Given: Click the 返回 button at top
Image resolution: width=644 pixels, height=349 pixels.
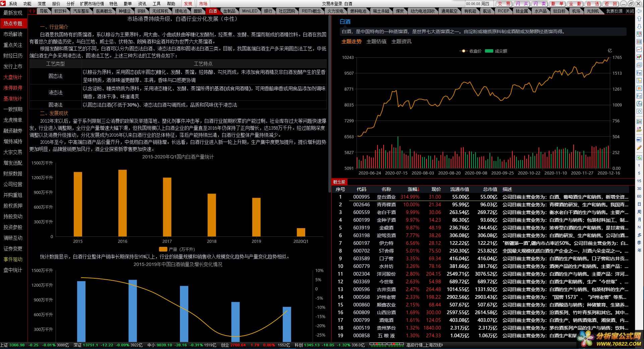Looking at the screenshot, I should coord(610,4).
